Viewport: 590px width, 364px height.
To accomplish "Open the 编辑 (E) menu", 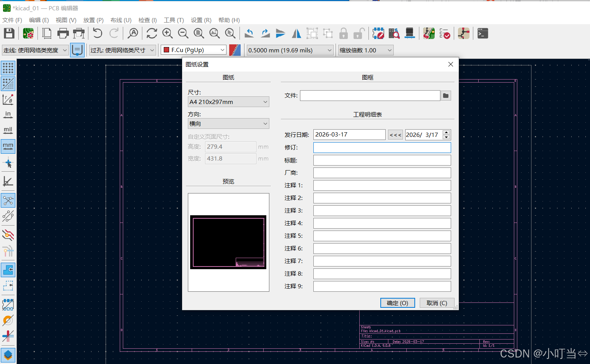I will 39,20.
